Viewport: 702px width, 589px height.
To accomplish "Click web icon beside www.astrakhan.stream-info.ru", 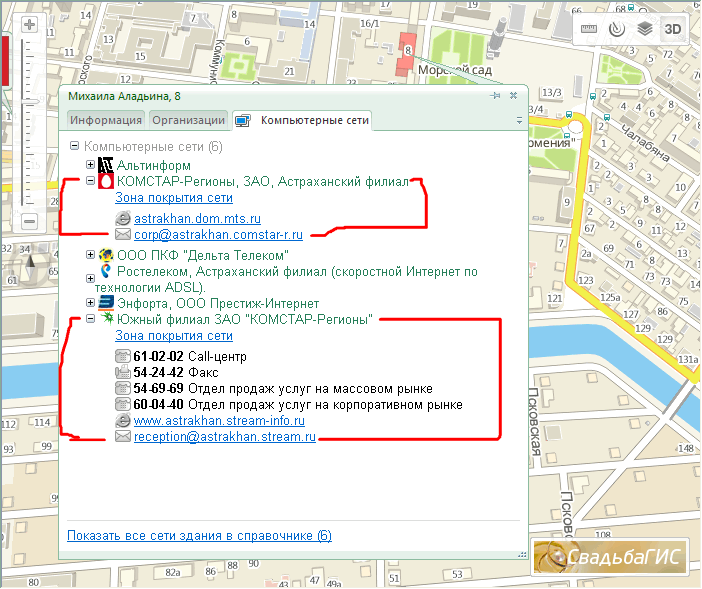I will pos(123,421).
